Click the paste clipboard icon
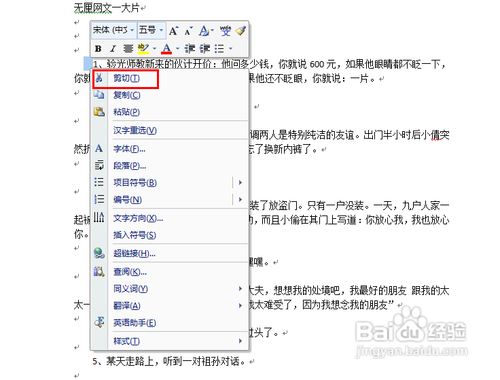The height and width of the screenshot is (380, 500). 99,112
